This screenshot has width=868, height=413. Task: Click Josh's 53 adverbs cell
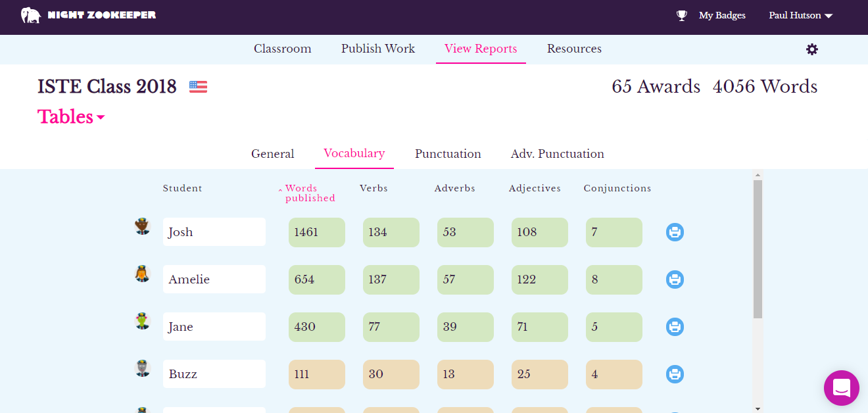[x=466, y=232]
